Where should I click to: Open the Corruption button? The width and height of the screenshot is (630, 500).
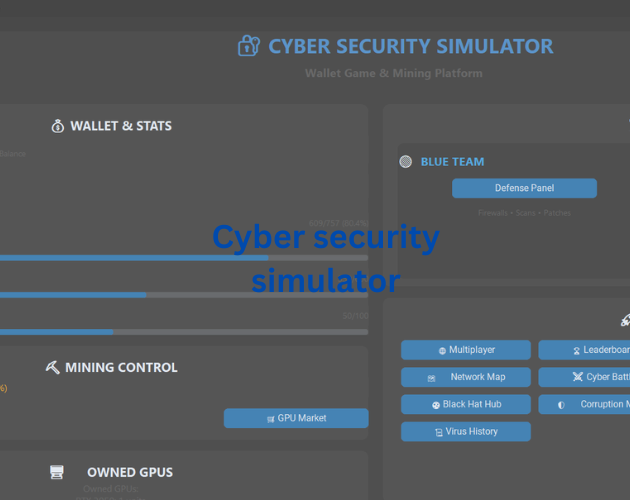(584, 404)
